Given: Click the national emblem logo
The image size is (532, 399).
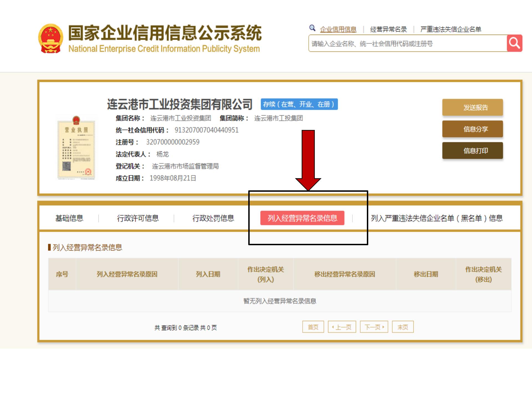Looking at the screenshot, I should (50, 38).
